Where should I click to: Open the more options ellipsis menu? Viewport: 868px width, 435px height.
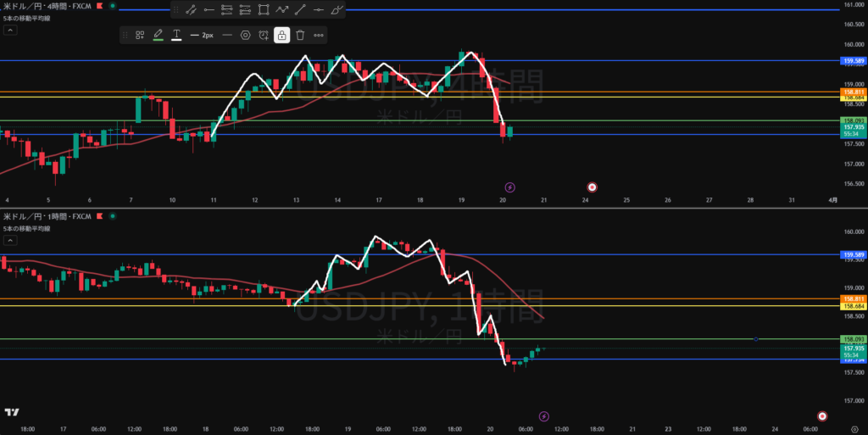point(319,35)
